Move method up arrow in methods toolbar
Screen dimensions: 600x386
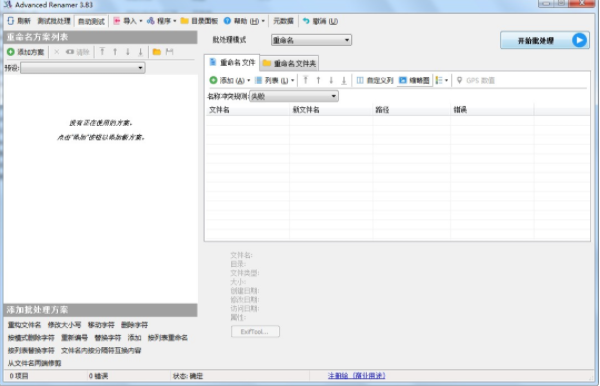pos(115,52)
